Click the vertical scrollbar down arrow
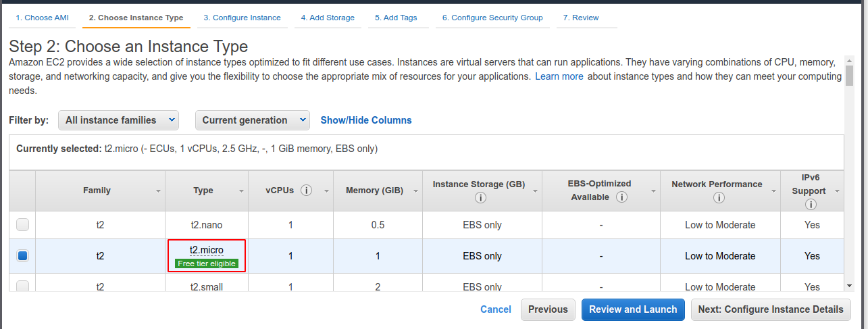 tap(848, 286)
